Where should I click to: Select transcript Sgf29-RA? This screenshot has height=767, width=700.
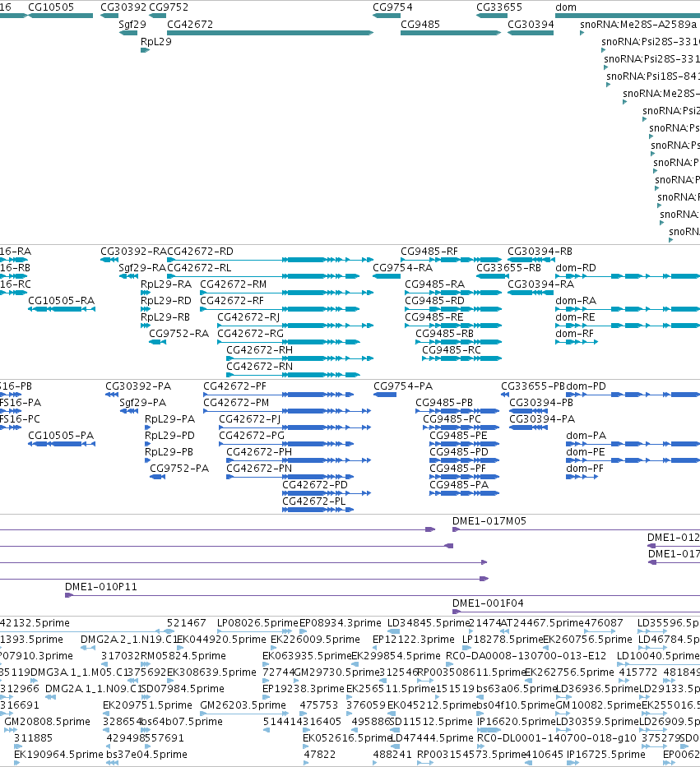click(128, 276)
